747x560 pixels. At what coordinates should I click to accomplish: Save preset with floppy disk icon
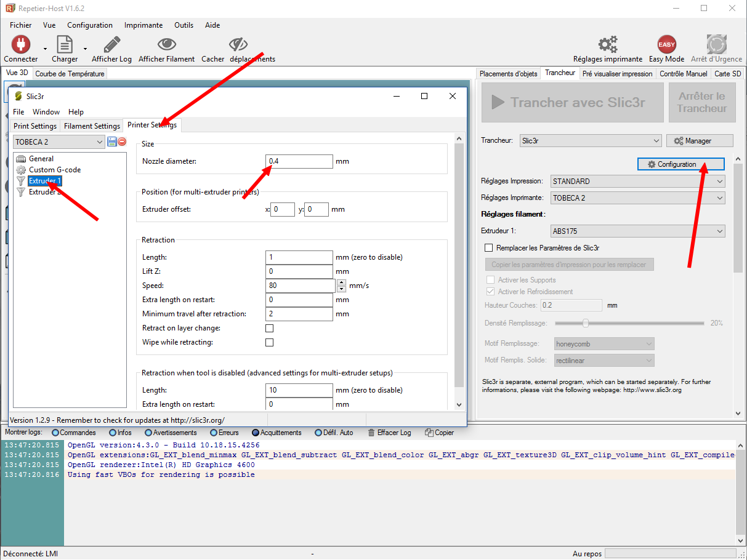(x=112, y=142)
